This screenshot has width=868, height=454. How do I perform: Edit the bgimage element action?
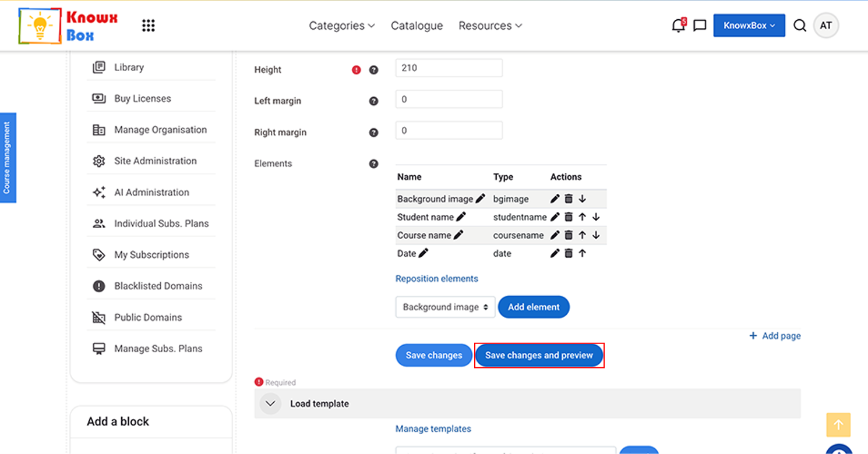(555, 198)
